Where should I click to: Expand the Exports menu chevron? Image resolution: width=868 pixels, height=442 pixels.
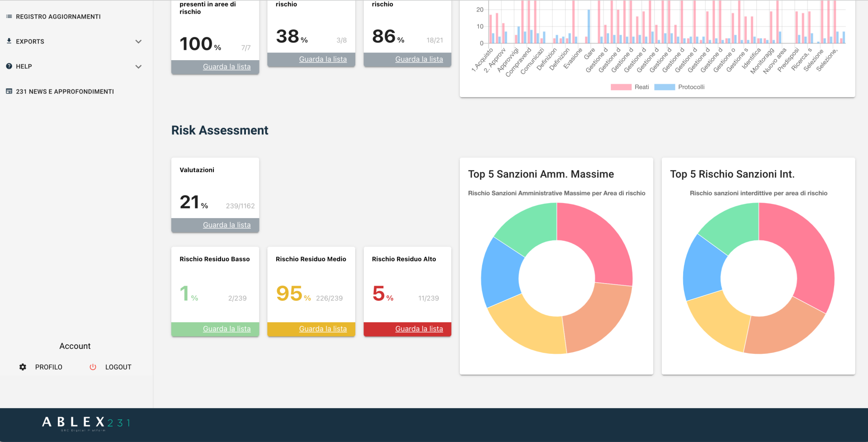click(x=138, y=42)
